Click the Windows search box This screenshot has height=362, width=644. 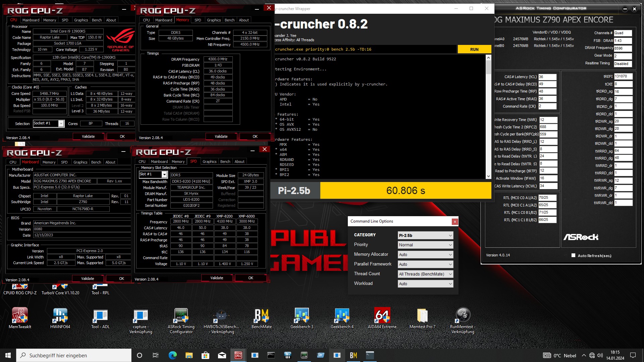[x=74, y=355]
